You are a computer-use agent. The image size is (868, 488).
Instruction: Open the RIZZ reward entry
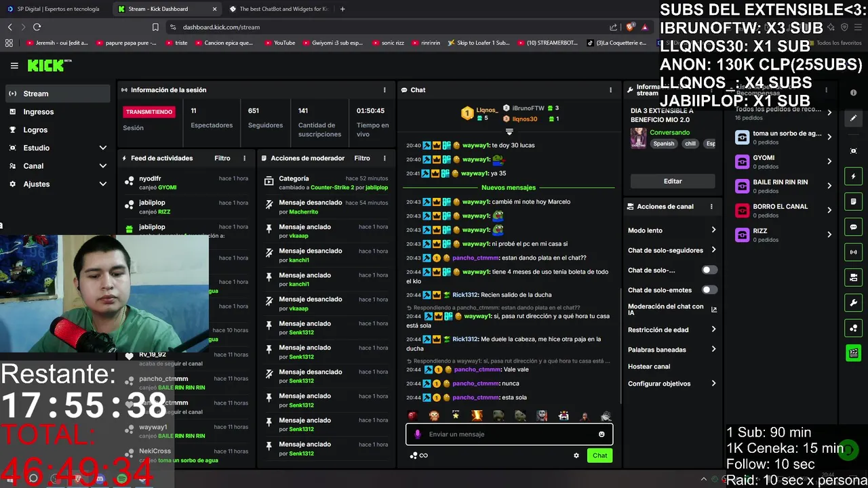click(x=784, y=235)
